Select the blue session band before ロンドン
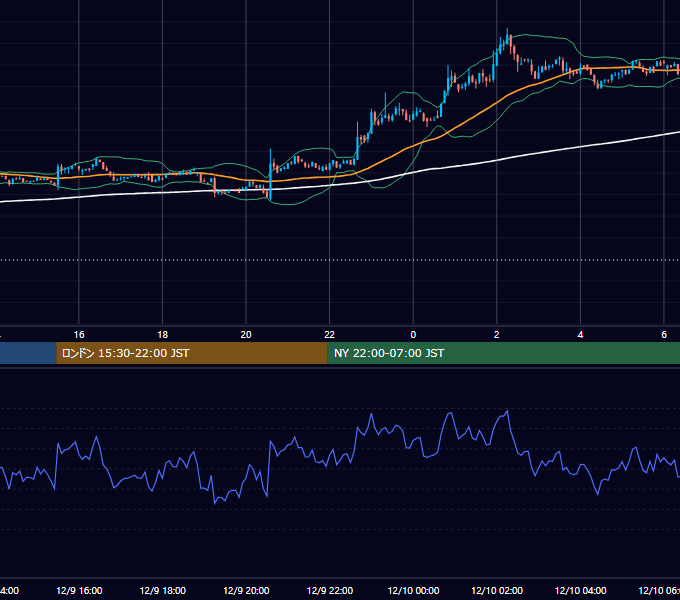 (28, 353)
